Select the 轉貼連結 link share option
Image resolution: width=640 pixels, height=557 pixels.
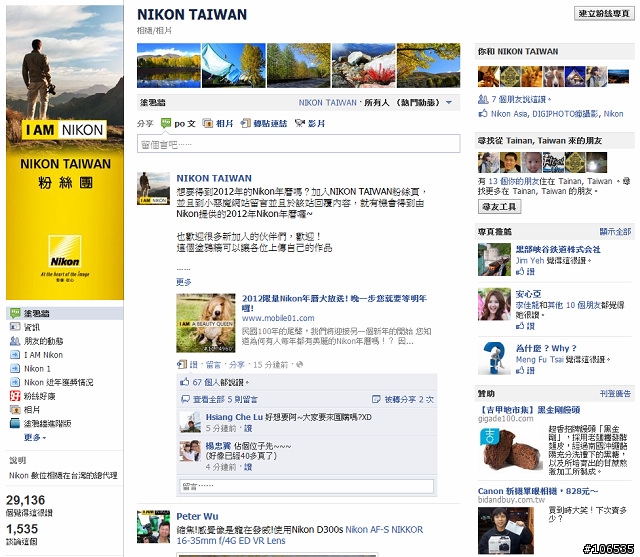tap(264, 123)
